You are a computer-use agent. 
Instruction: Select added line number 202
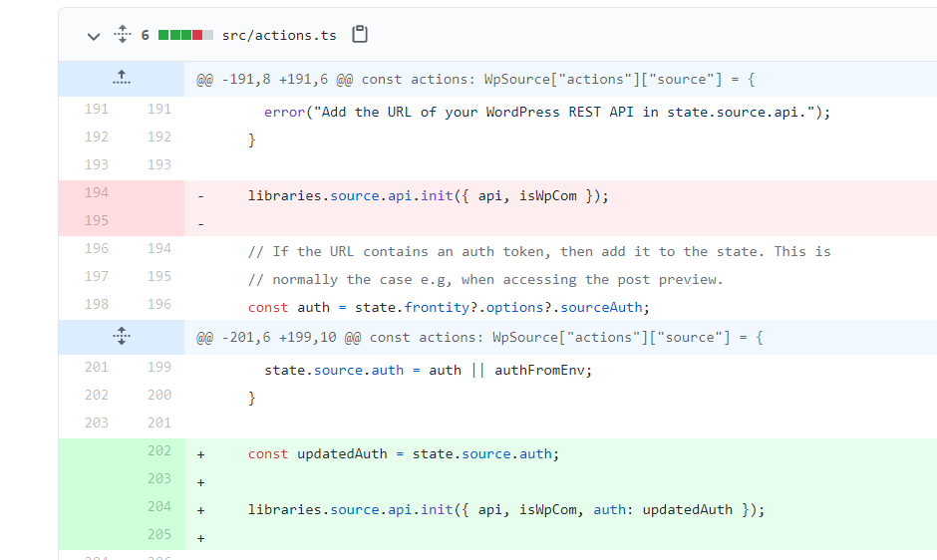159,451
